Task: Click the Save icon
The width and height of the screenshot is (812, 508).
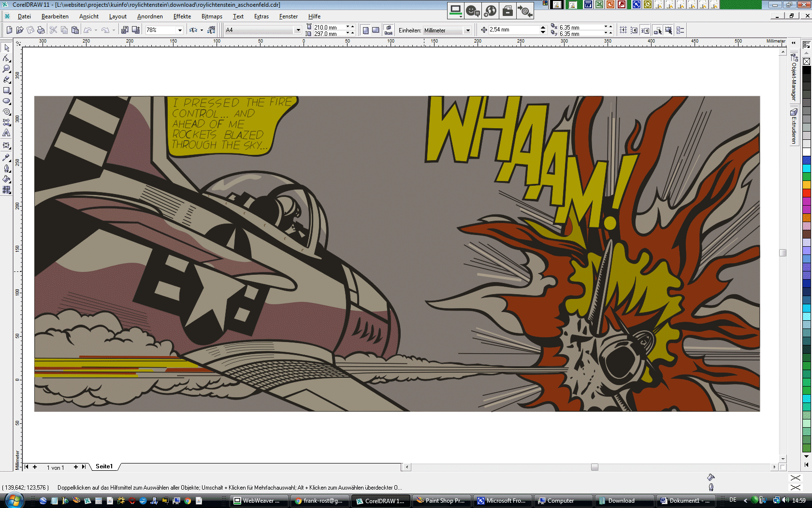Action: pos(30,30)
